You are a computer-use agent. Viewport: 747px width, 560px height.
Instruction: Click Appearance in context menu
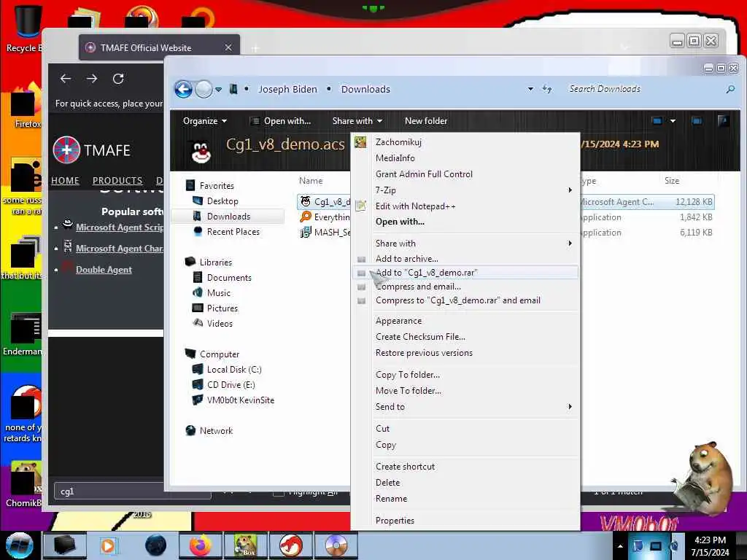[x=465, y=321]
